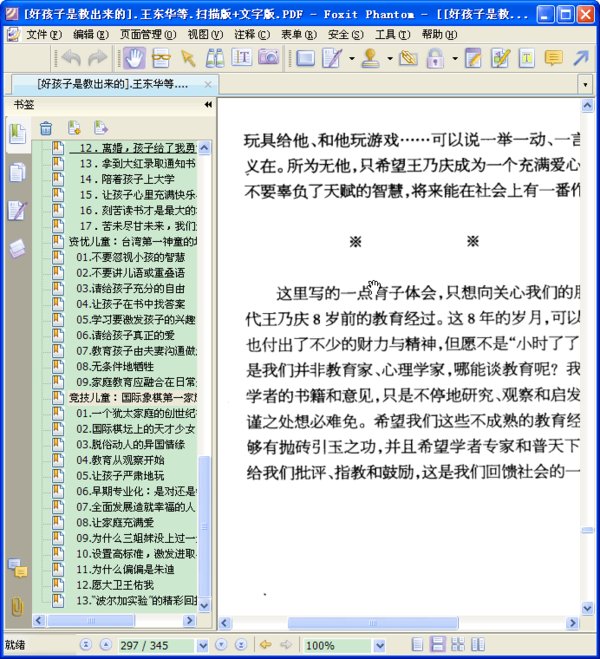
Task: Open the Signatures panel sidebar icon
Action: 18,210
